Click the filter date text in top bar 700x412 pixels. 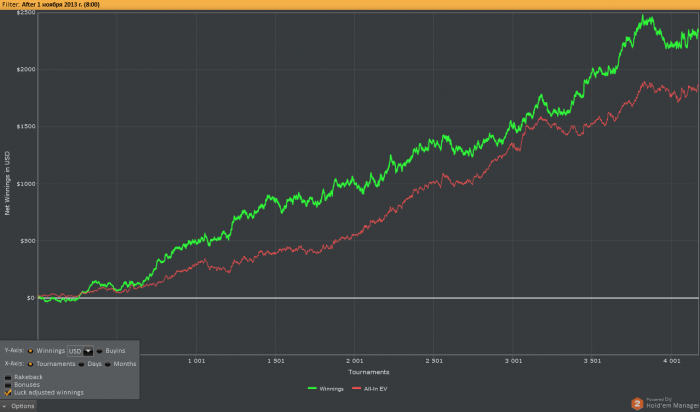tap(61, 4)
